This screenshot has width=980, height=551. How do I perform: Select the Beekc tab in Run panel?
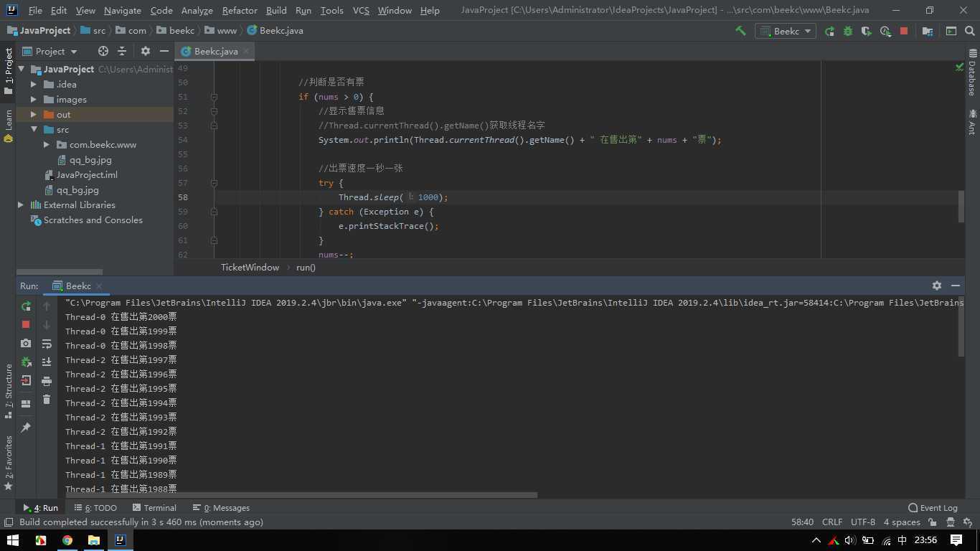[77, 286]
